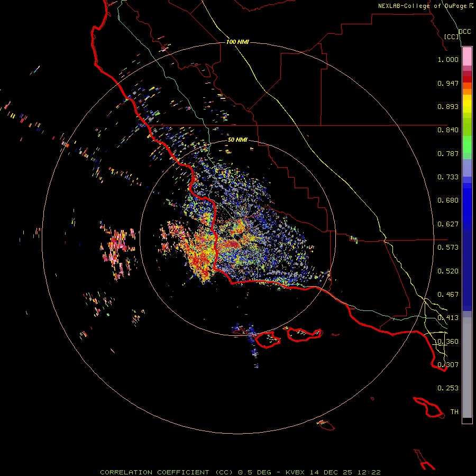Image resolution: width=476 pixels, height=476 pixels.
Task: Click the 0.573 legend value label
Action: 448,247
